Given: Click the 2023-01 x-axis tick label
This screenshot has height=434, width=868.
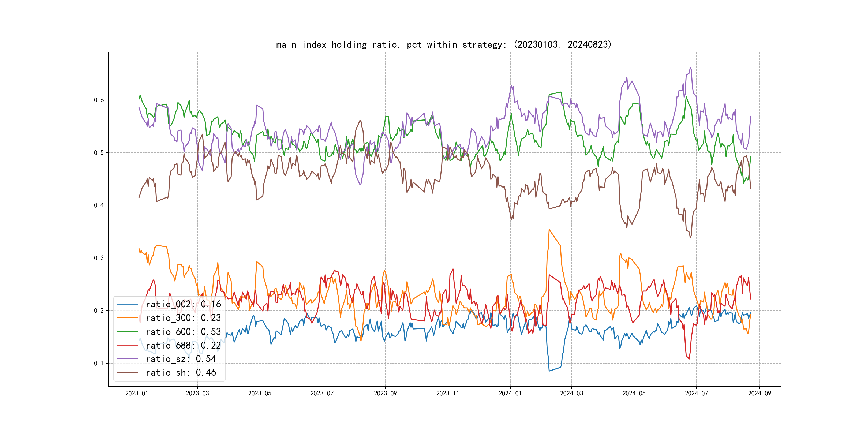Looking at the screenshot, I should (137, 393).
